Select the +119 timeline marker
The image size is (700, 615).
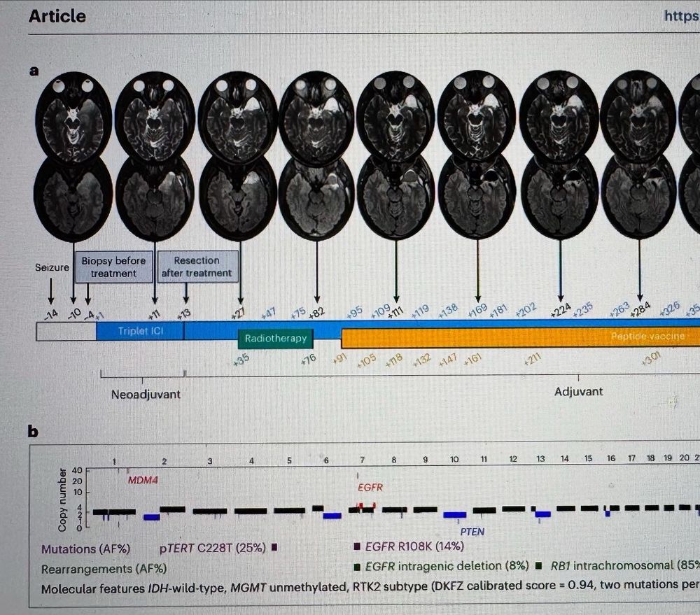(420, 311)
